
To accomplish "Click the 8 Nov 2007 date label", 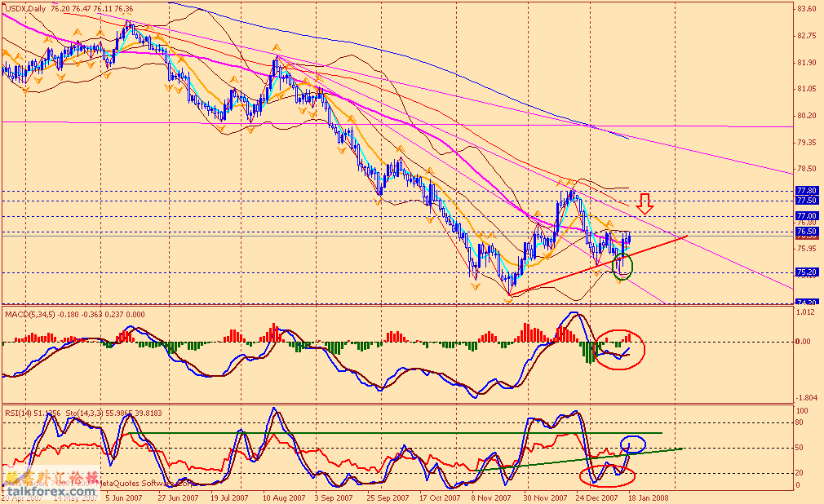I will pyautogui.click(x=491, y=497).
